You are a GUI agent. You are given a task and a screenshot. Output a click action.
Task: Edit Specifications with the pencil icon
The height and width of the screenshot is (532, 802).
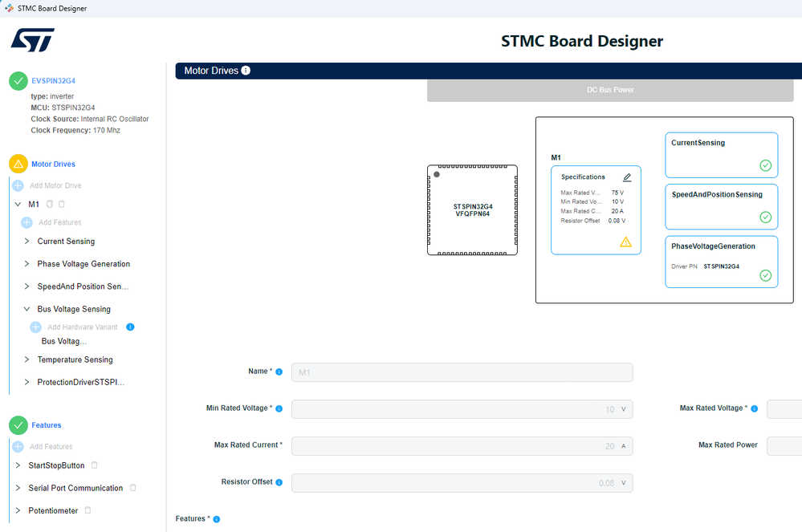click(x=627, y=177)
